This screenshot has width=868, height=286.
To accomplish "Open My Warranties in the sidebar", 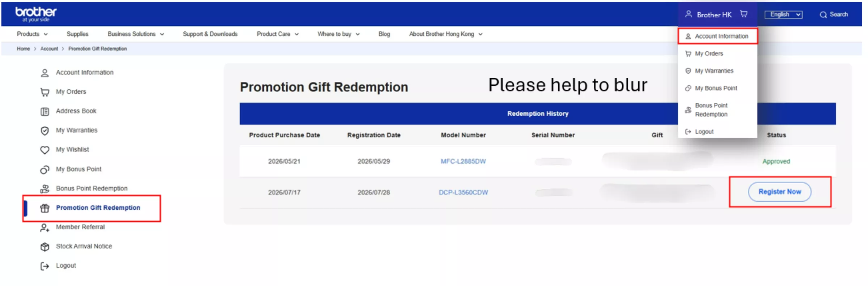I will [77, 130].
